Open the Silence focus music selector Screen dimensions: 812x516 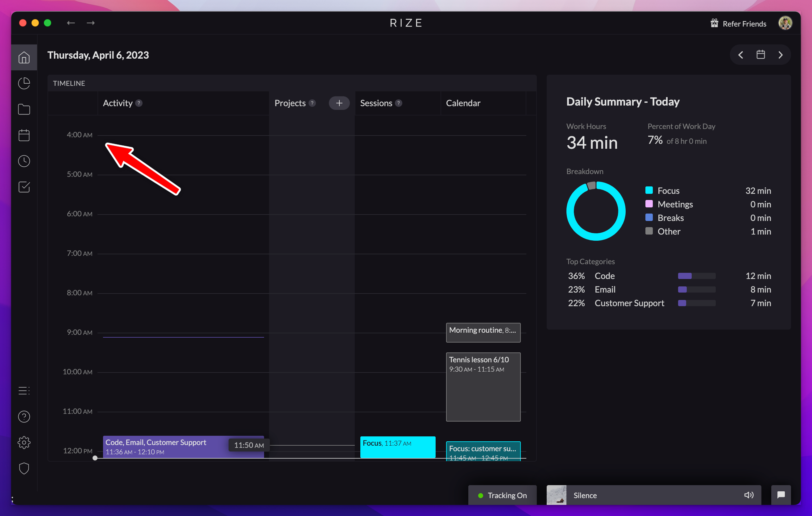(653, 495)
